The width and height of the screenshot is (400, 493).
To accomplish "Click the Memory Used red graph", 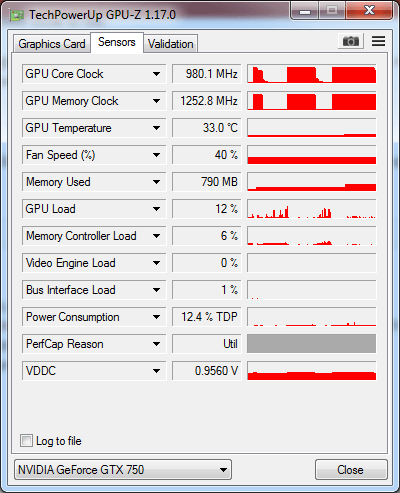I will click(x=312, y=182).
